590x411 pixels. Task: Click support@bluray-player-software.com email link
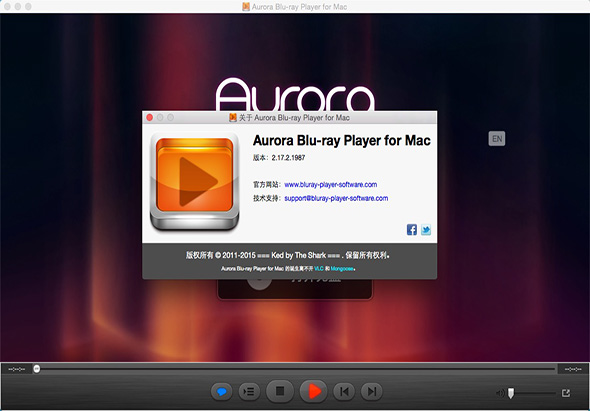336,198
